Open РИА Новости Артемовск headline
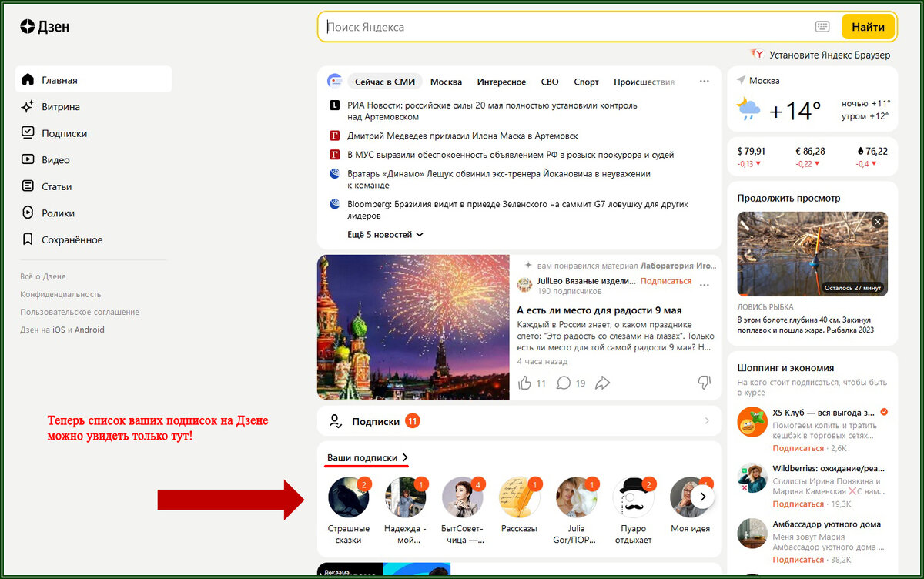924x579 pixels. [x=491, y=111]
